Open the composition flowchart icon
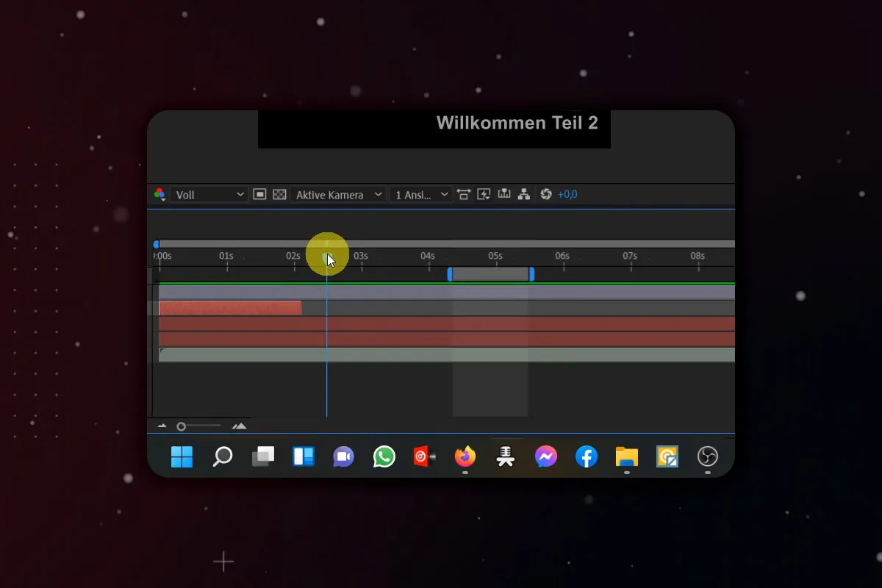The height and width of the screenshot is (588, 882). point(524,195)
